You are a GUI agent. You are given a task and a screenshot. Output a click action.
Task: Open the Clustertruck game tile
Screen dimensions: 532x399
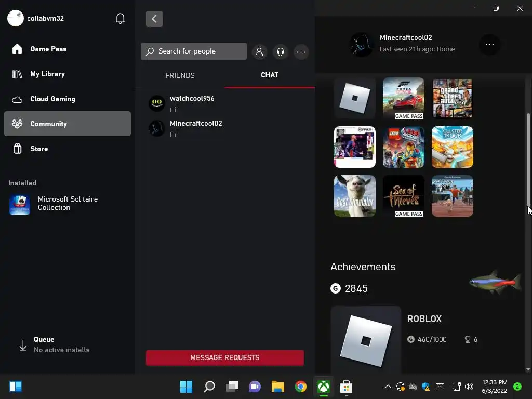pyautogui.click(x=453, y=147)
